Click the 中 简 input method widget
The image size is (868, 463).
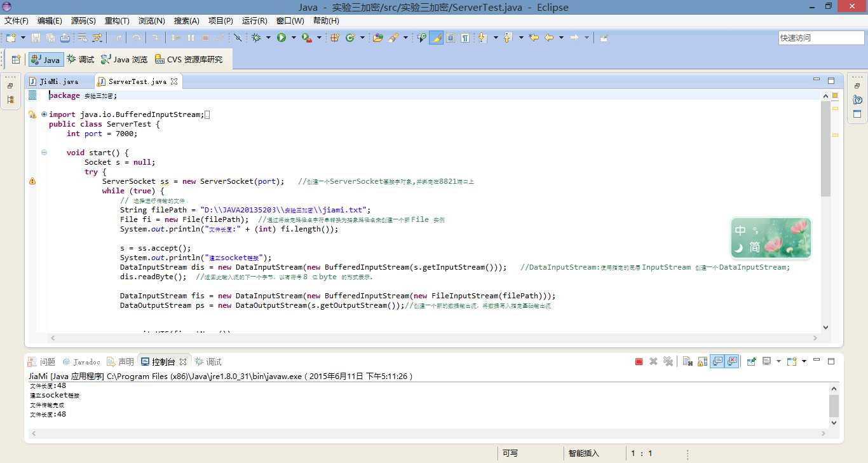coord(771,238)
